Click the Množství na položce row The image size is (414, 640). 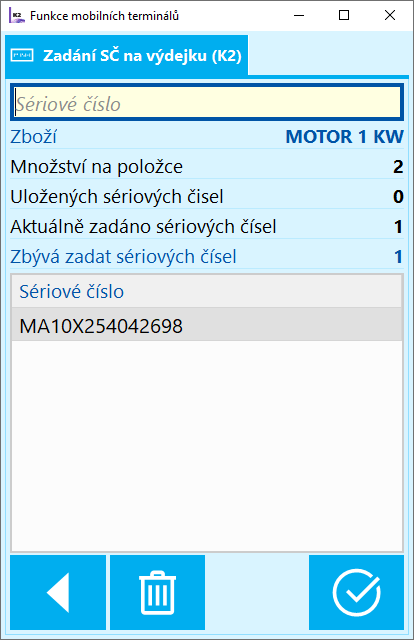pyautogui.click(x=207, y=167)
